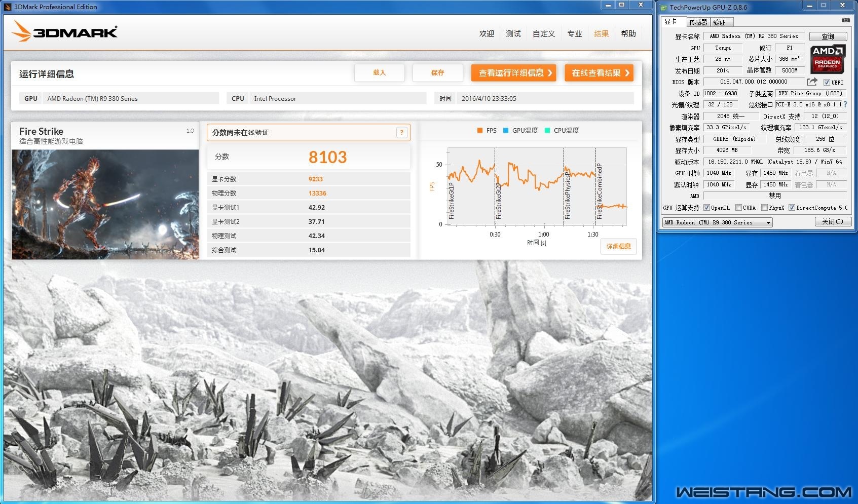This screenshot has height=504, width=858.
Task: Click the teal CPU温度 legend swatch
Action: pos(547,131)
